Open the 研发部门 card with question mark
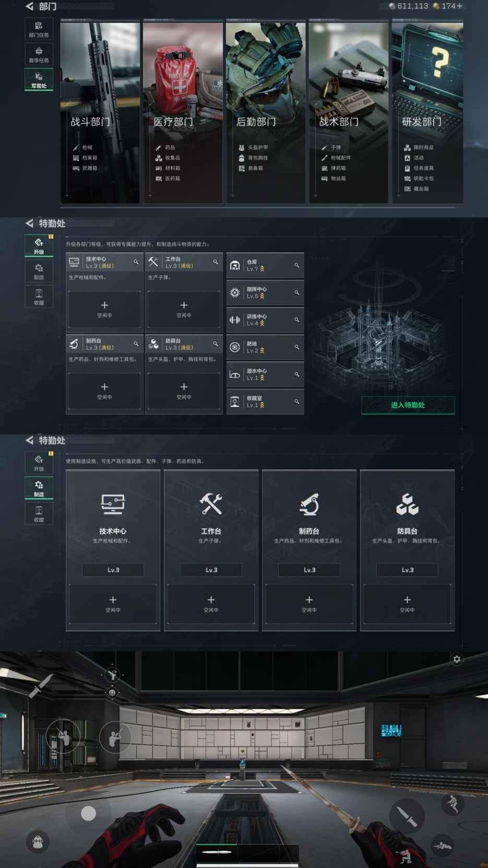 pos(427,112)
